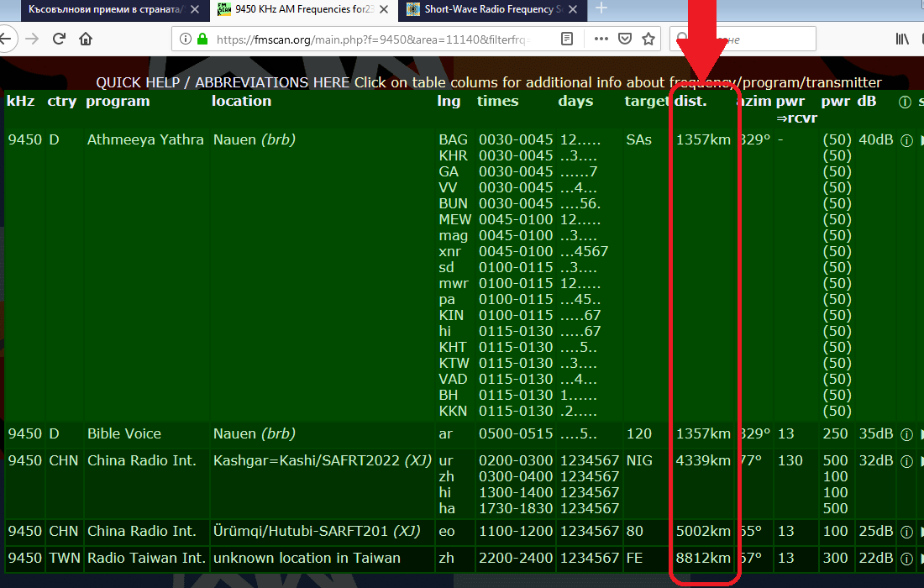This screenshot has width=924, height=588.
Task: Click info icon in Bible Voice row
Action: point(906,435)
